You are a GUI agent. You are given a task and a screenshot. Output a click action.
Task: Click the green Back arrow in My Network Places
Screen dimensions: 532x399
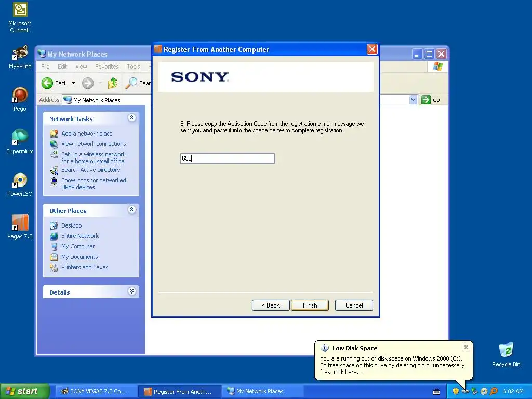[47, 83]
